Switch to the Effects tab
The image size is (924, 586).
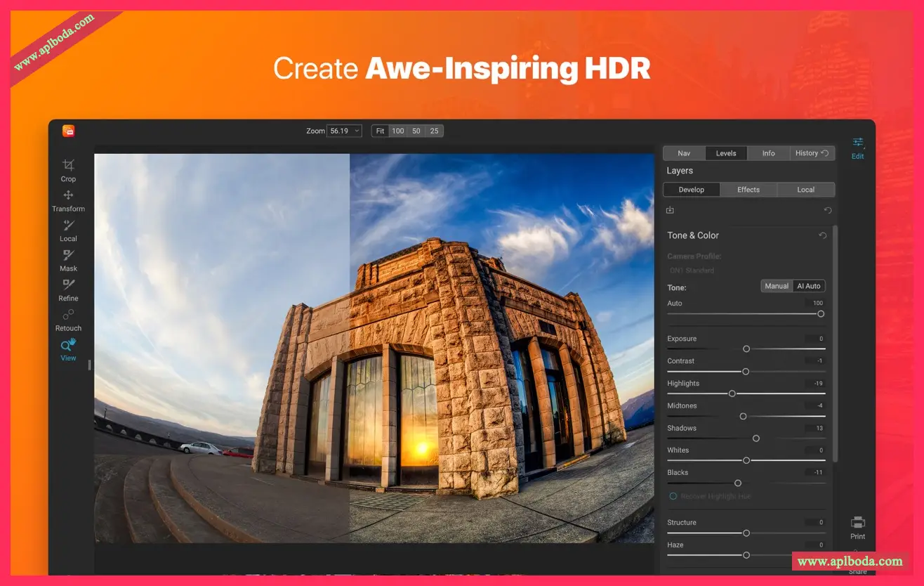pos(748,190)
